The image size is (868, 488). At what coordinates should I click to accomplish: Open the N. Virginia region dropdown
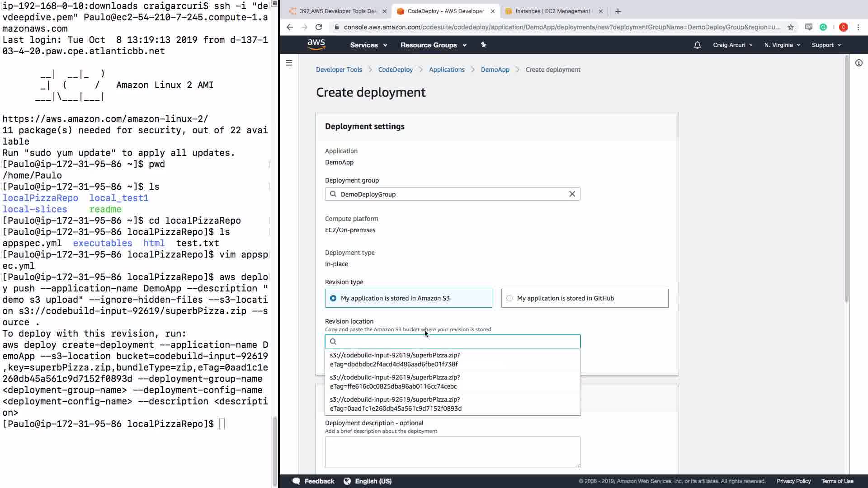(x=782, y=45)
